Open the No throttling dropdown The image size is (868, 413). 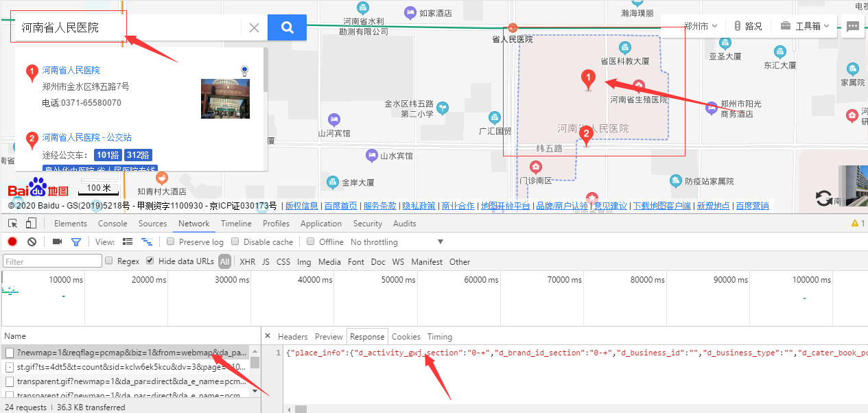pos(397,242)
